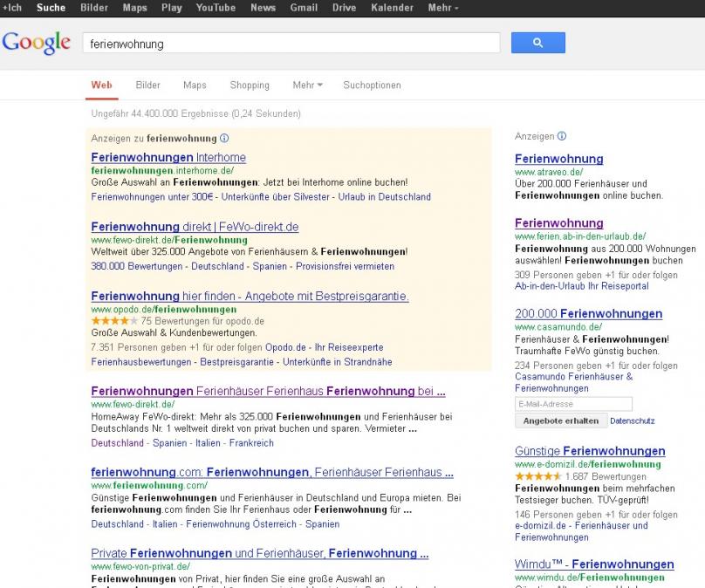Screen dimensions: 705x588
Task: Open the +Ich link in top bar
Action: tap(12, 8)
